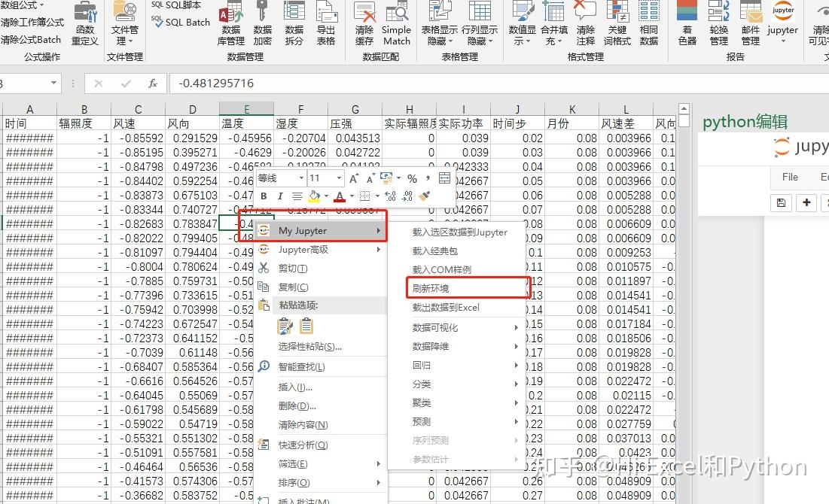Open the font name dropdown showing 等线
This screenshot has height=504, width=829.
[300, 178]
